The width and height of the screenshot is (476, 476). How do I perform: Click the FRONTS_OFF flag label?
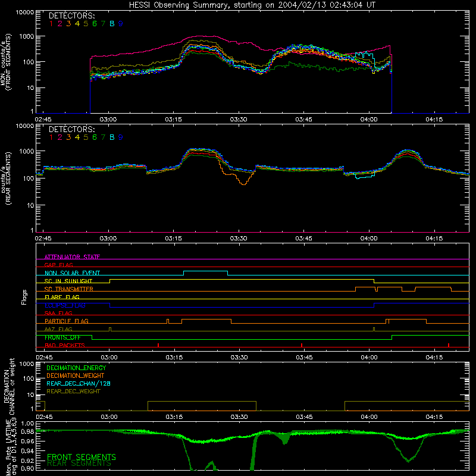(62, 337)
